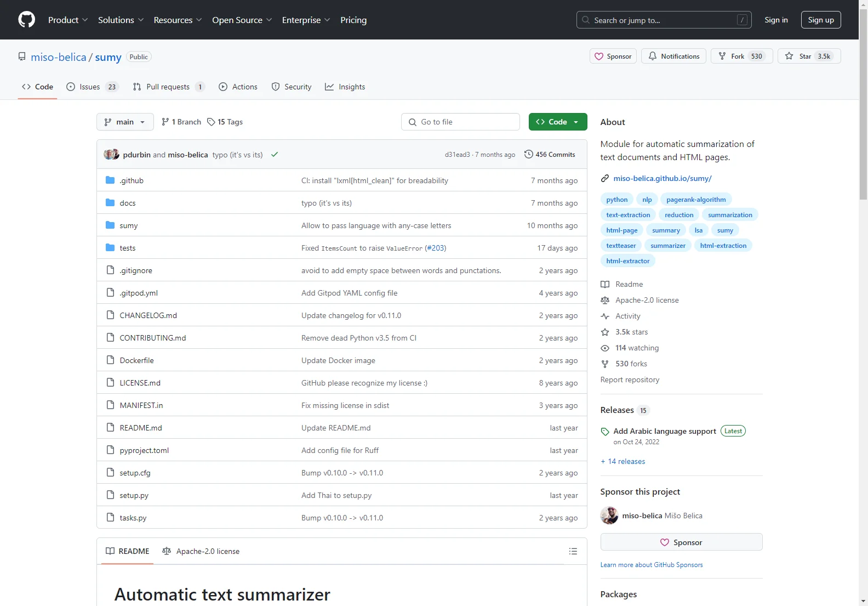The width and height of the screenshot is (868, 606).
Task: Click the Notifications button
Action: [x=674, y=56]
